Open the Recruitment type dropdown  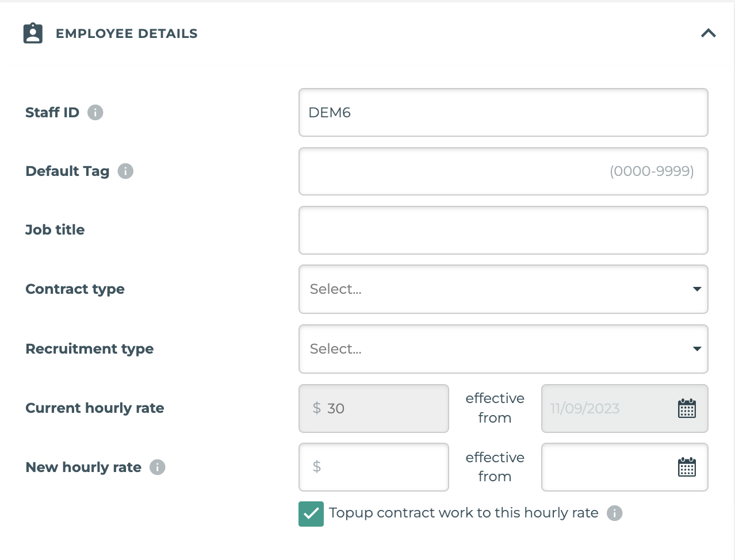[503, 349]
